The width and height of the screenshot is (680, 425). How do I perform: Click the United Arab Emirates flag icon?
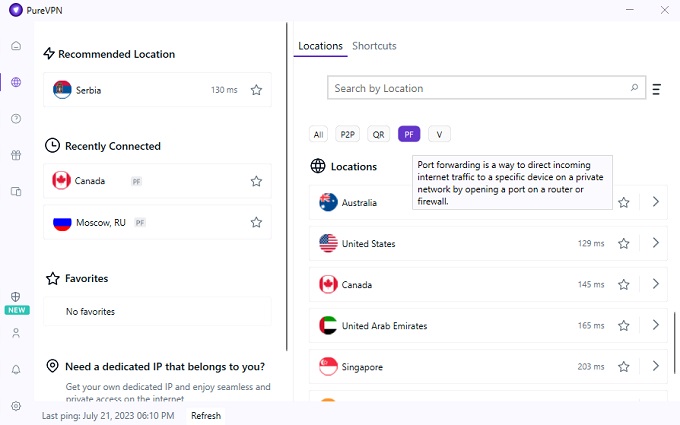click(328, 325)
